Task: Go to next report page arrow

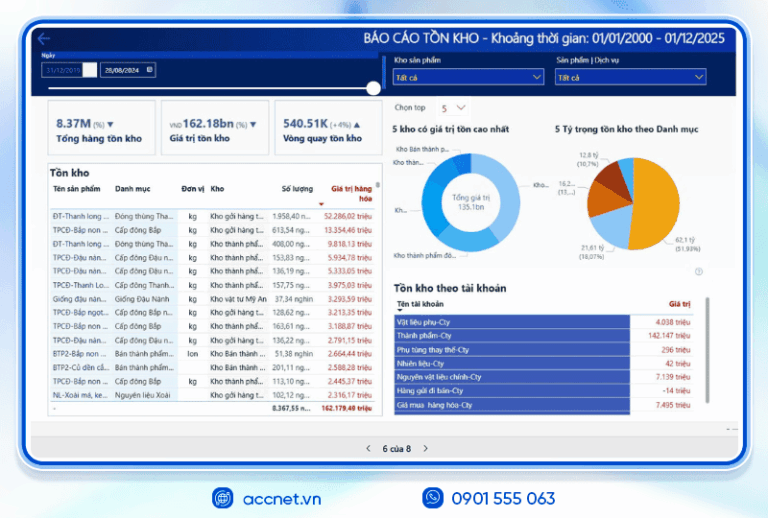Action: click(426, 448)
